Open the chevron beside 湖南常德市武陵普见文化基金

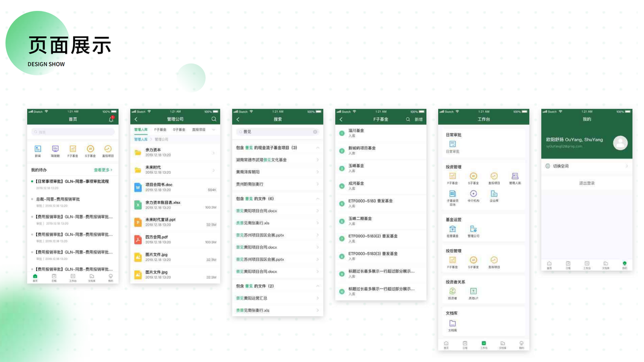click(x=317, y=160)
